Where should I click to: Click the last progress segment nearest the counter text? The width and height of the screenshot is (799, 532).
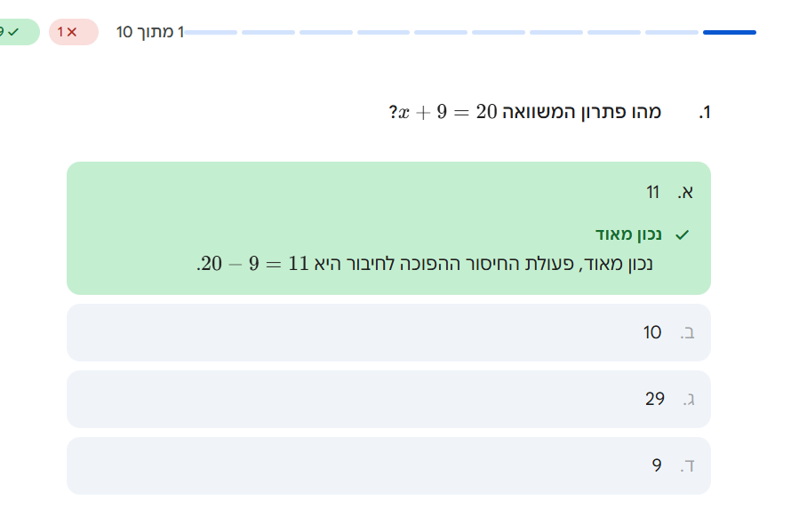click(212, 33)
